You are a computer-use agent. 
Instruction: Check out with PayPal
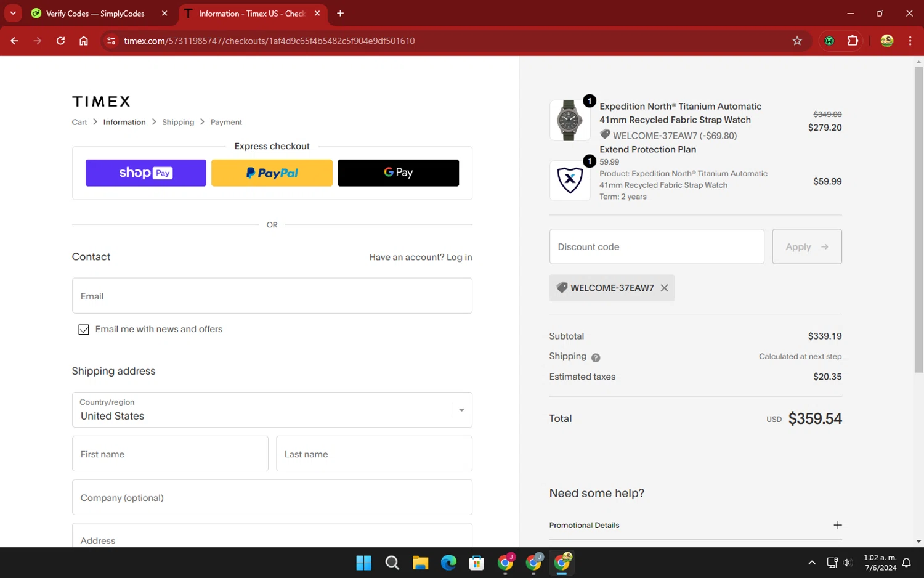[272, 173]
